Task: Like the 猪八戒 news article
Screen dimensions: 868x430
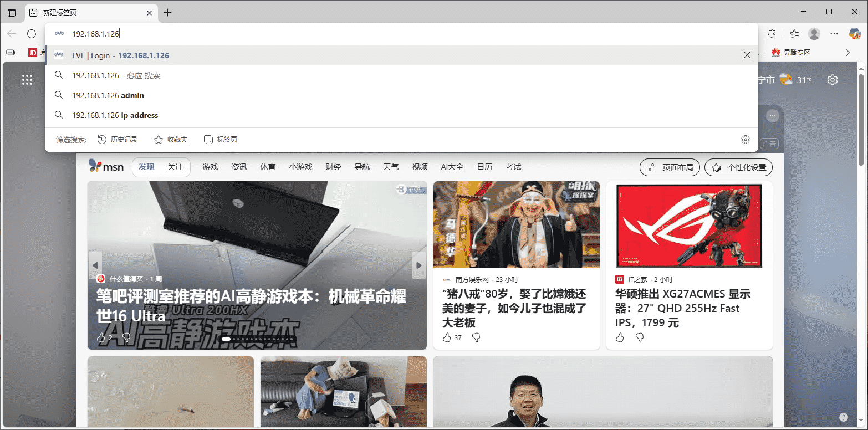Action: tap(447, 337)
